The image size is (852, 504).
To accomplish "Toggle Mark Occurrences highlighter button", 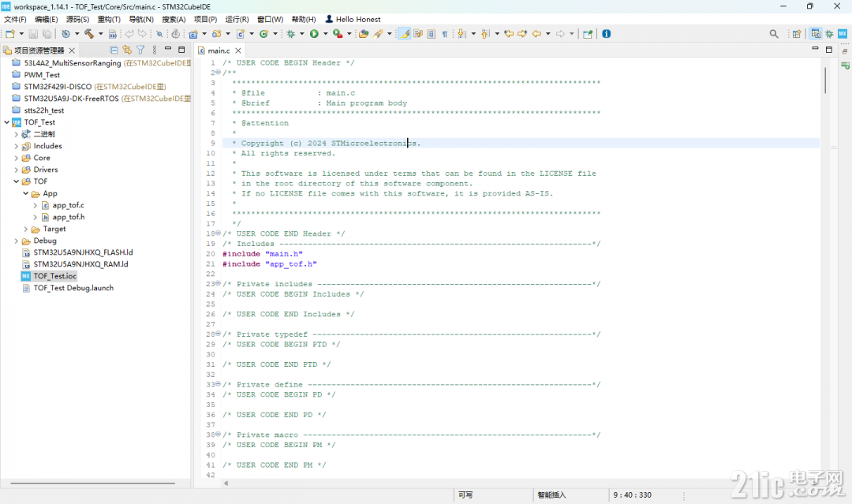I will (404, 34).
